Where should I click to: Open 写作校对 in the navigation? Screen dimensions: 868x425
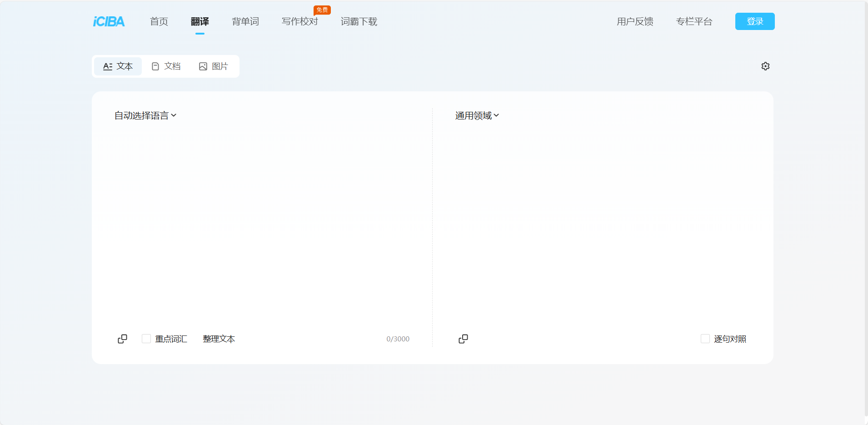pyautogui.click(x=300, y=21)
